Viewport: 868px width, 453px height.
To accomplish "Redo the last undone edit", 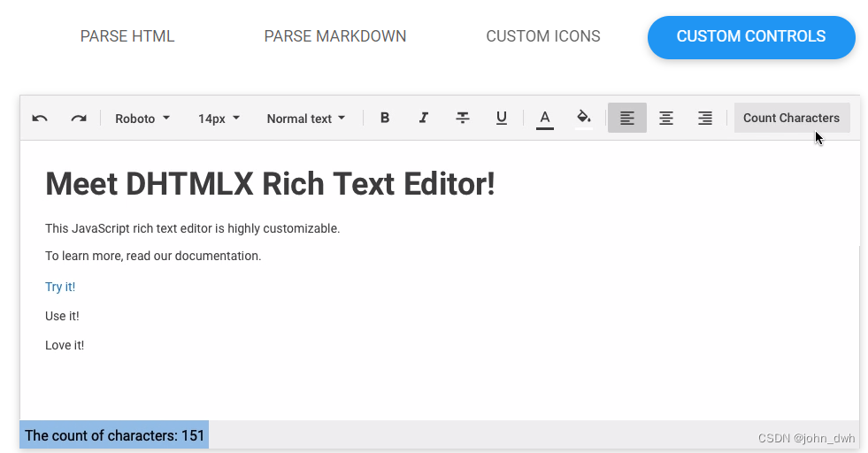I will (x=79, y=118).
